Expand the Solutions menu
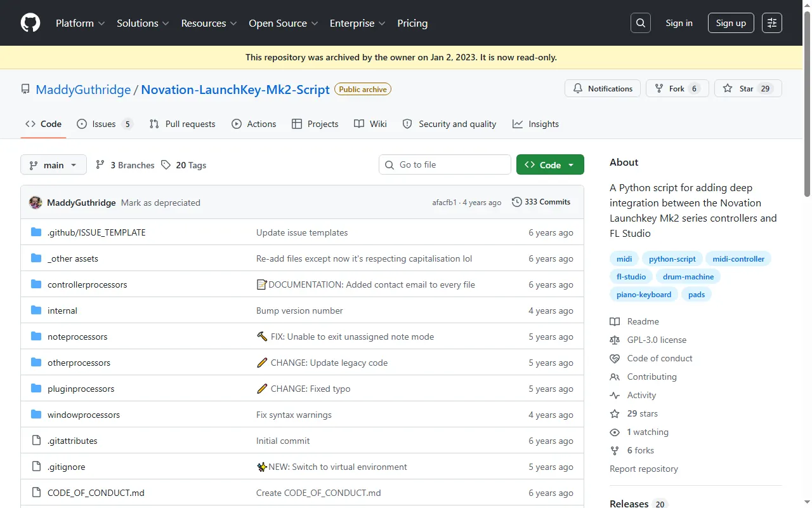This screenshot has height=508, width=812. (143, 23)
